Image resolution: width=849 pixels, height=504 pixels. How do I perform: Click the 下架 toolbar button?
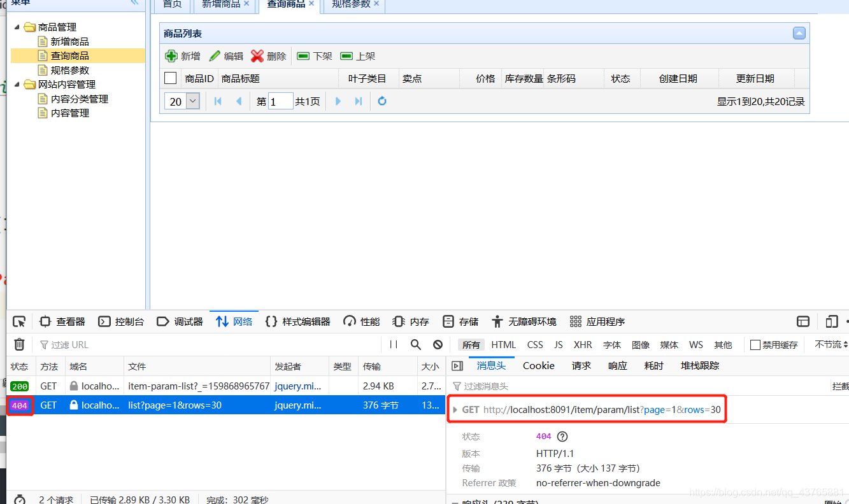point(315,56)
